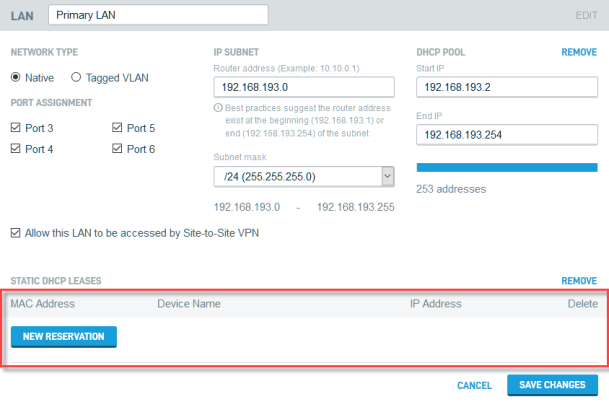Click the EDIT link in header

[586, 16]
